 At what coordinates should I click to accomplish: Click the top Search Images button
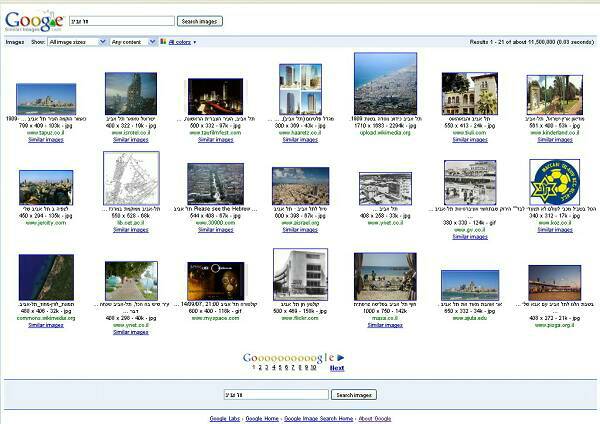click(x=199, y=21)
